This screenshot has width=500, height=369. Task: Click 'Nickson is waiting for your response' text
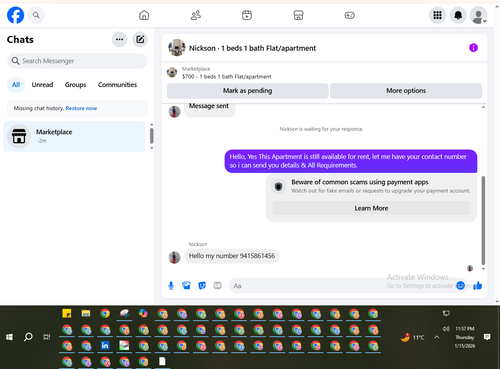click(x=321, y=129)
